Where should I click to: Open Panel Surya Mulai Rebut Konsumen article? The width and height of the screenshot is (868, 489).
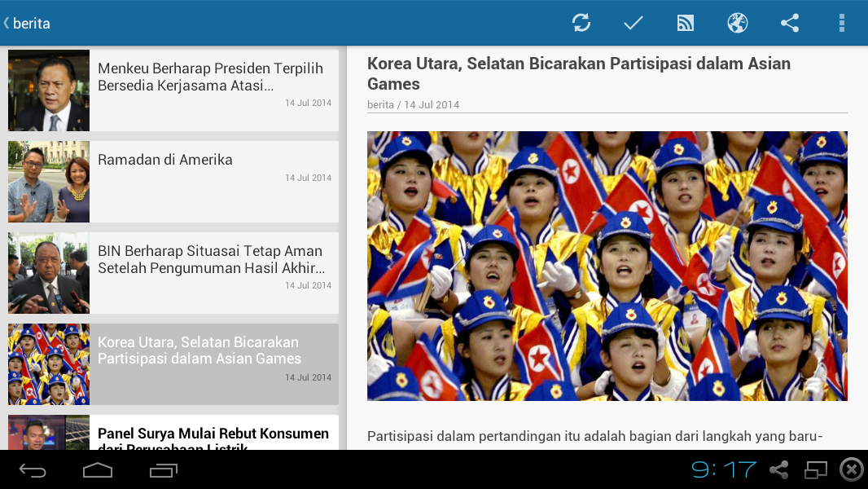173,433
